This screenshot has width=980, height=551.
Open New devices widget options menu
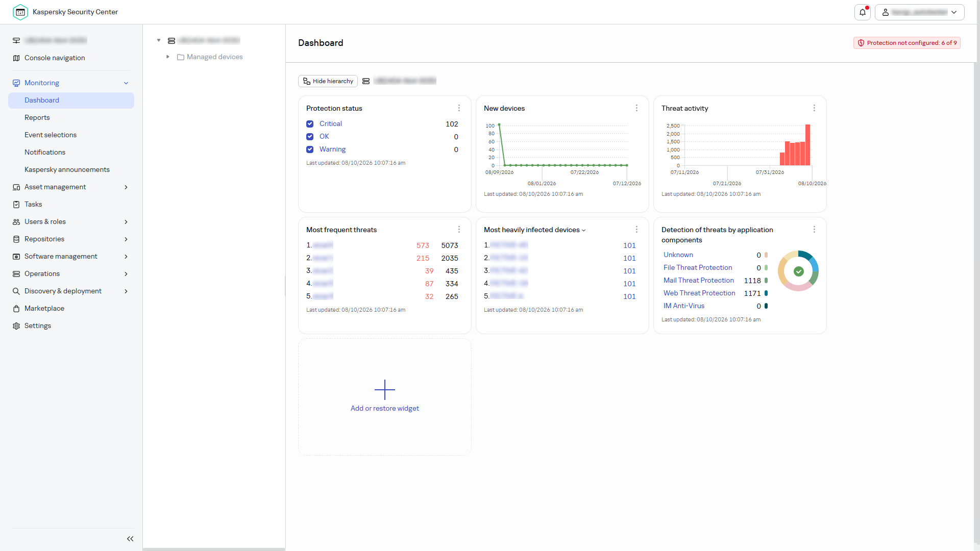pyautogui.click(x=636, y=108)
